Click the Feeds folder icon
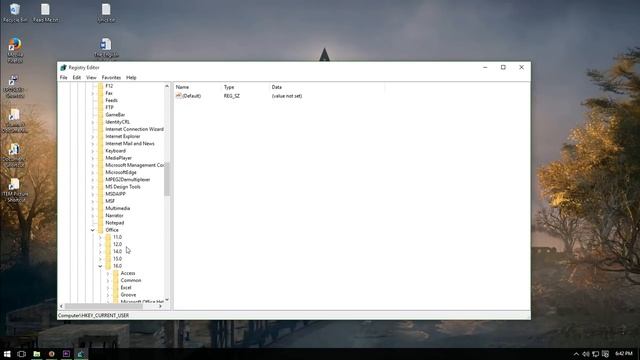Viewport: 640px width, 360px height. [100, 100]
